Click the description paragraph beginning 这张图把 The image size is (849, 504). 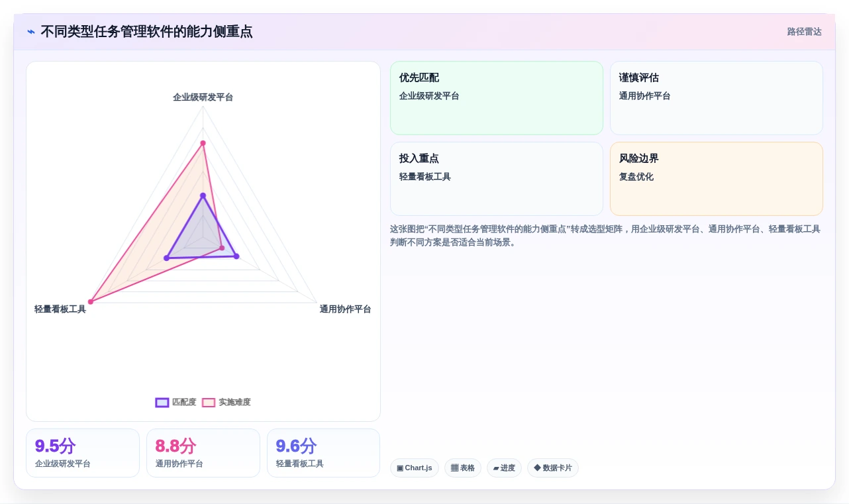606,236
